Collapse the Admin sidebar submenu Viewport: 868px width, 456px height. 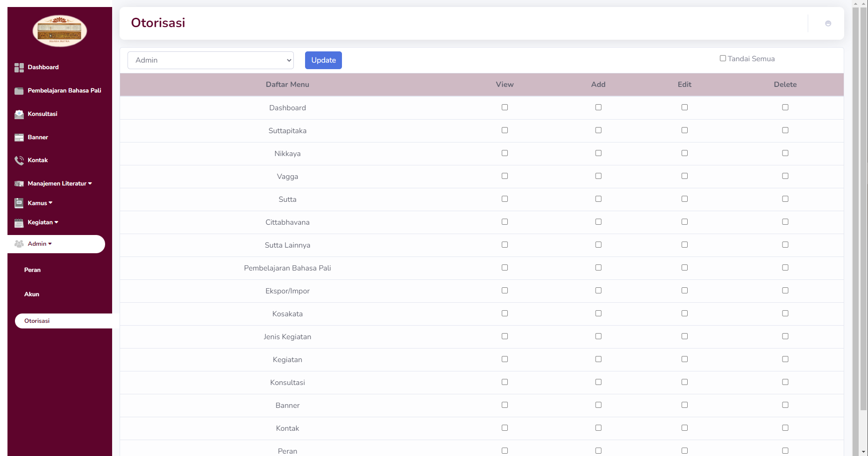pyautogui.click(x=40, y=244)
